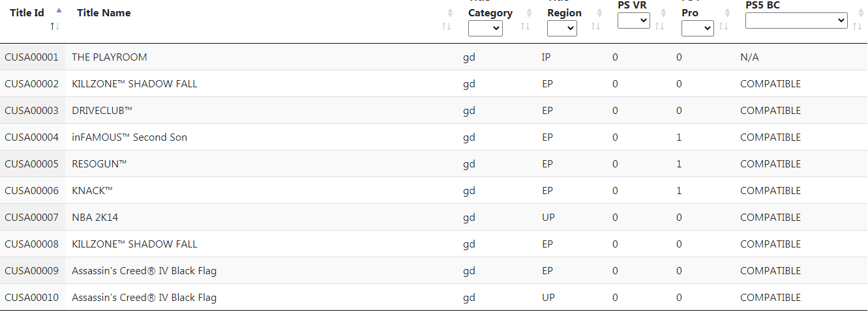Open the PS VR filter dropdown
The width and height of the screenshot is (868, 312).
tap(634, 20)
